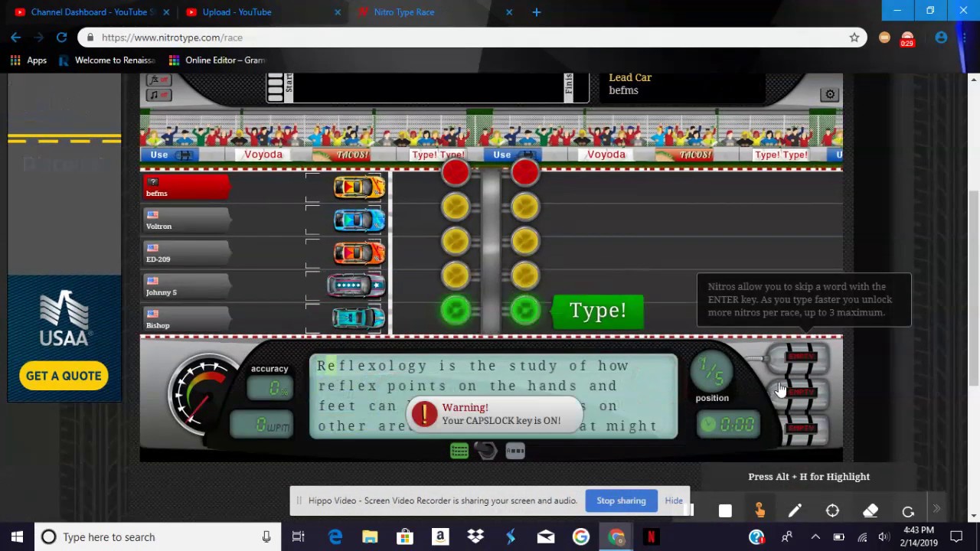This screenshot has width=980, height=551.
Task: Click the white stop square annotation tool
Action: click(x=725, y=510)
